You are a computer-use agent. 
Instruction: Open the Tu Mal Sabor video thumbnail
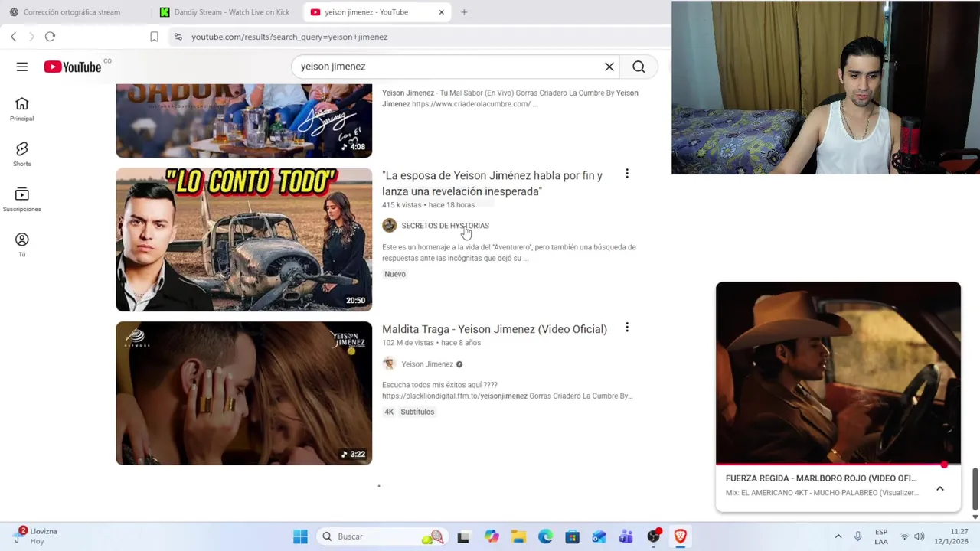243,121
